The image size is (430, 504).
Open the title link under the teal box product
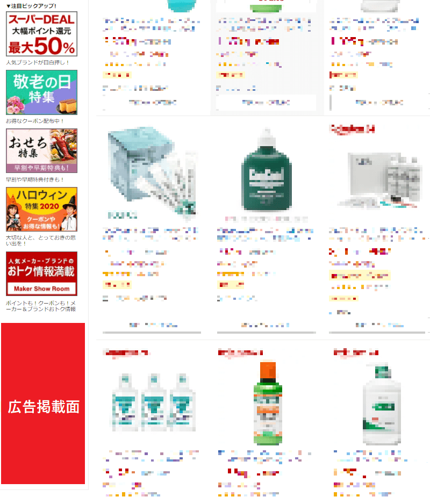150,234
